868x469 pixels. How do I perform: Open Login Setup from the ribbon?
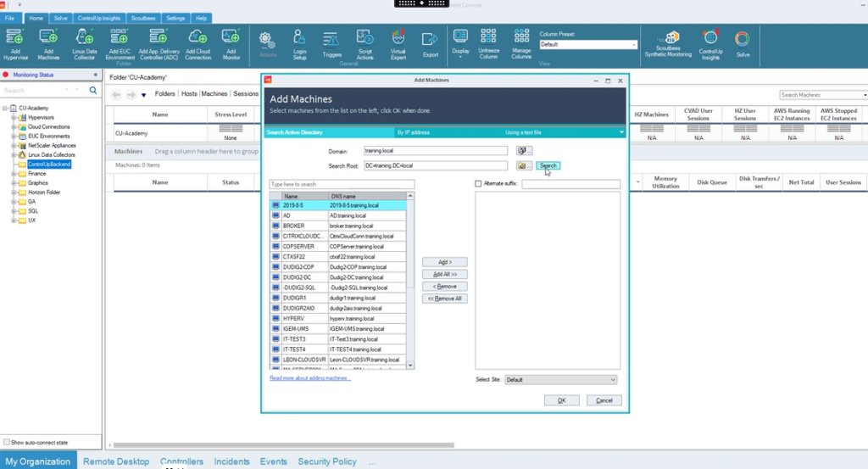pyautogui.click(x=299, y=44)
